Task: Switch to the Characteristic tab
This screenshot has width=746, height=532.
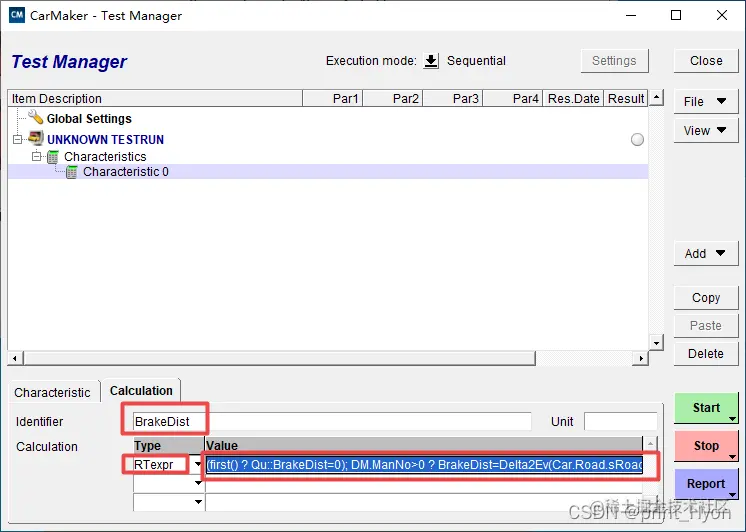Action: tap(52, 393)
